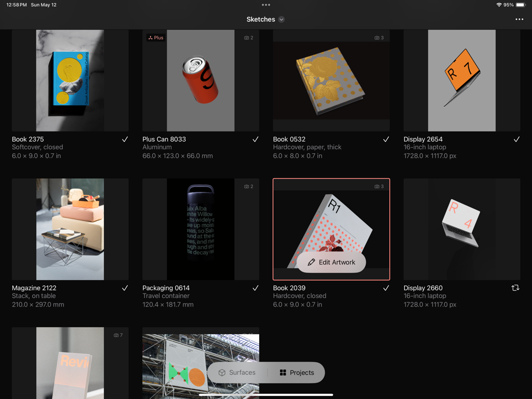The height and width of the screenshot is (399, 532).
Task: Click the sync icon next to Display 2660
Action: [515, 288]
